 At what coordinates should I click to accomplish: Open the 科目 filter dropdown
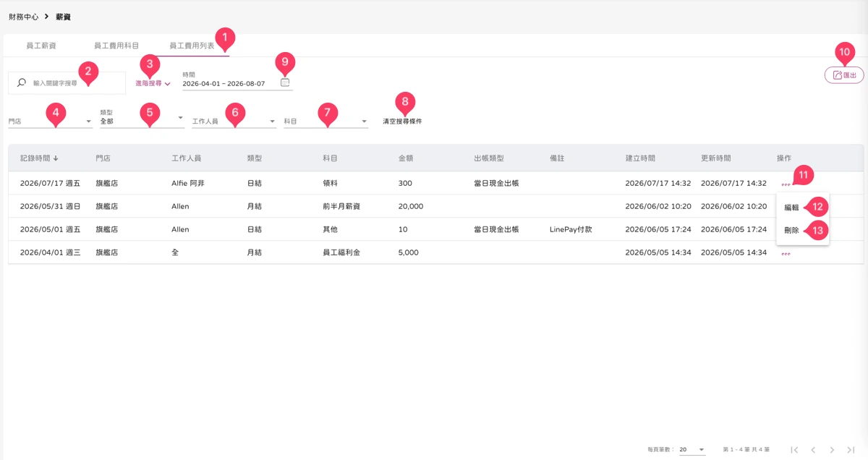point(326,122)
